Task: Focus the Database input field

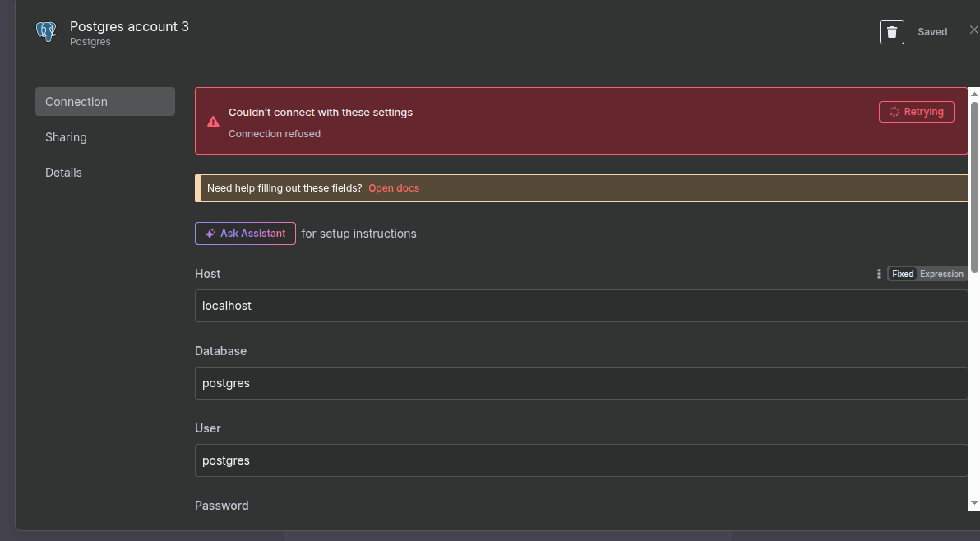Action: pyautogui.click(x=581, y=384)
